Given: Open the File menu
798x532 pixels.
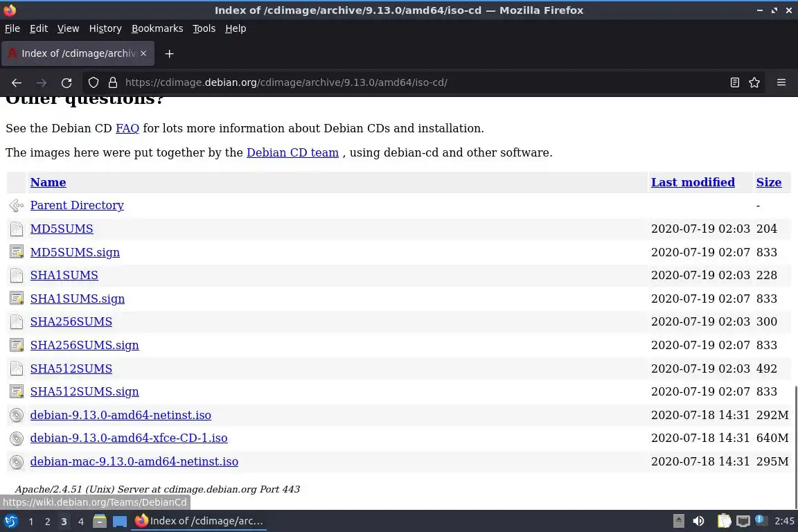Looking at the screenshot, I should point(12,28).
